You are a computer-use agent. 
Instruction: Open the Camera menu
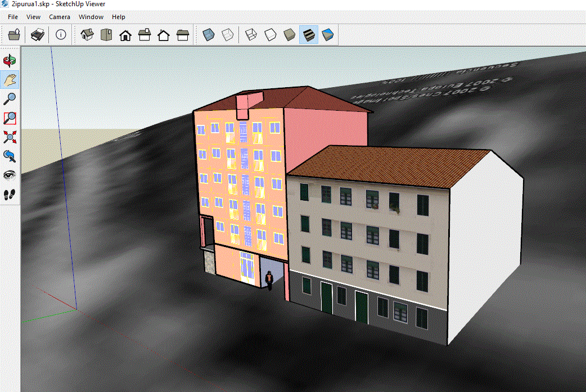click(59, 17)
